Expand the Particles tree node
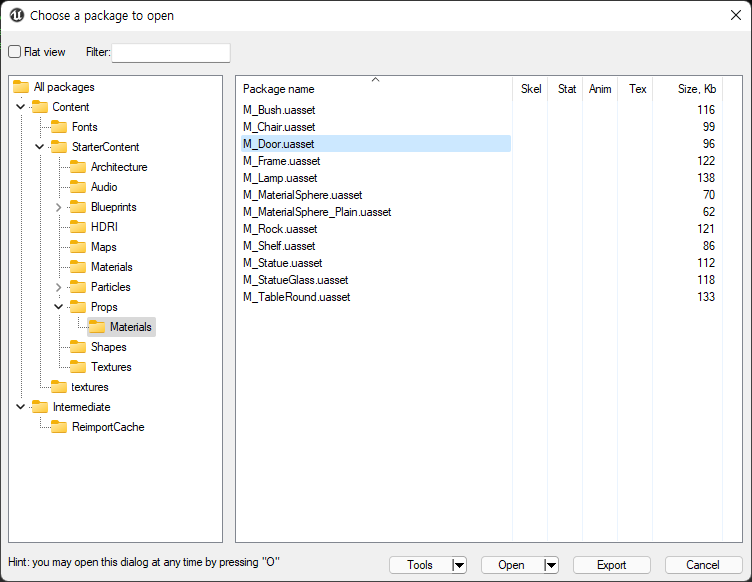Screen dimensions: 752x582 point(59,287)
